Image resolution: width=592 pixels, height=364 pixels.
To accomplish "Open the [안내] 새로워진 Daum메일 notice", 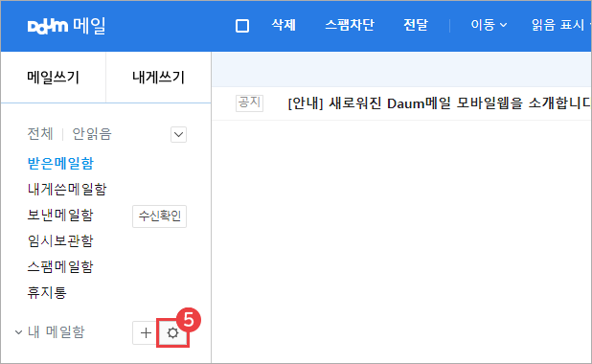I will tap(439, 103).
